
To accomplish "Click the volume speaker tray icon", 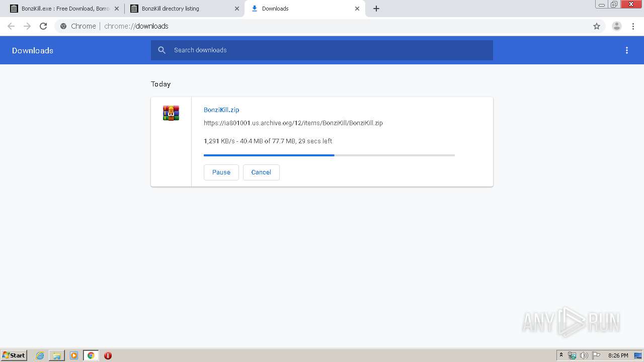I will 584,355.
